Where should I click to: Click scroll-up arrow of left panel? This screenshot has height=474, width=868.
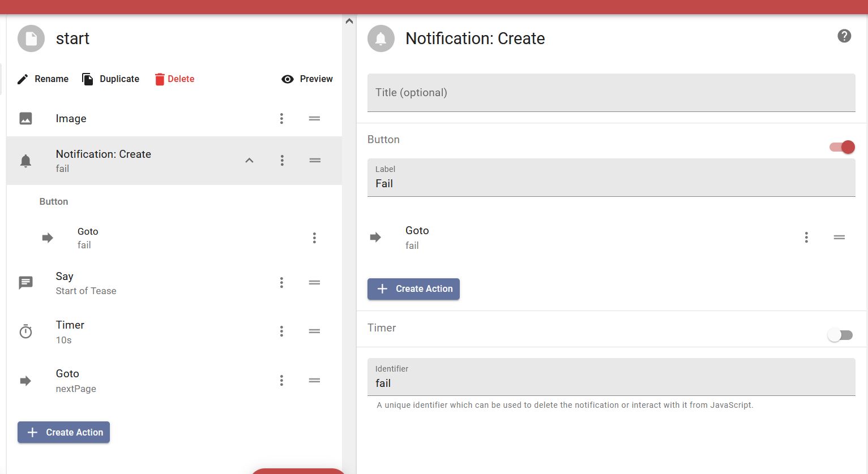(349, 21)
